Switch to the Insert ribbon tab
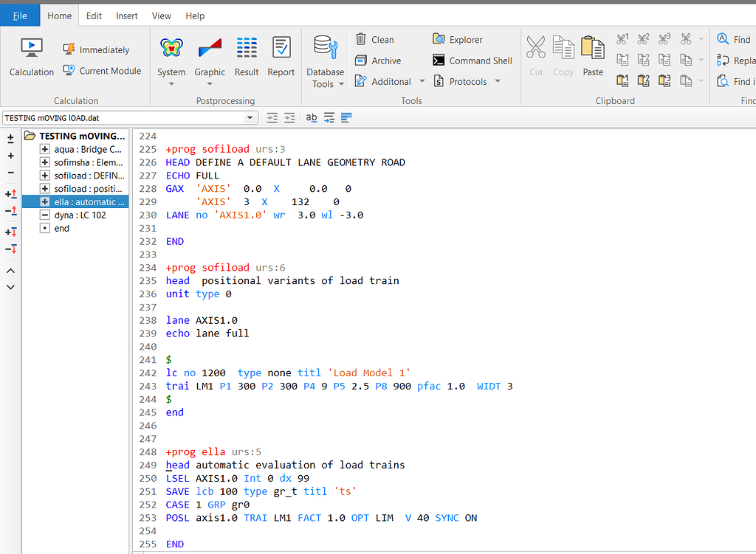The height and width of the screenshot is (554, 756). [x=127, y=15]
